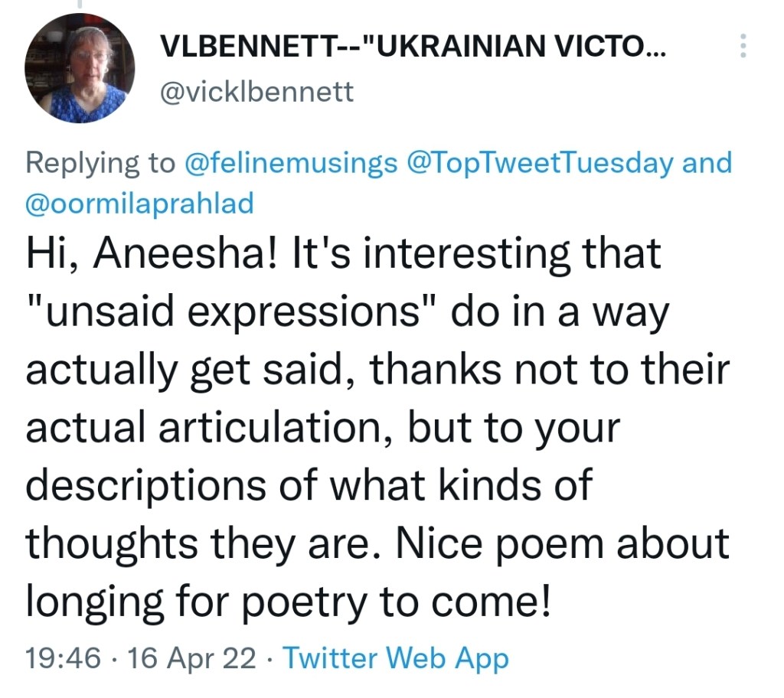Click the 'longing for poetry to come!' line
The width and height of the screenshot is (784, 698).
click(x=287, y=602)
